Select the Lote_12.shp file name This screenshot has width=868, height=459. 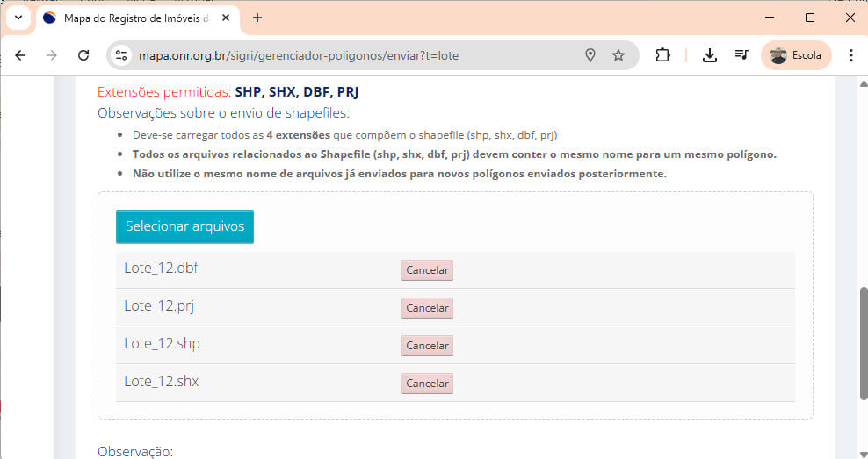point(163,343)
